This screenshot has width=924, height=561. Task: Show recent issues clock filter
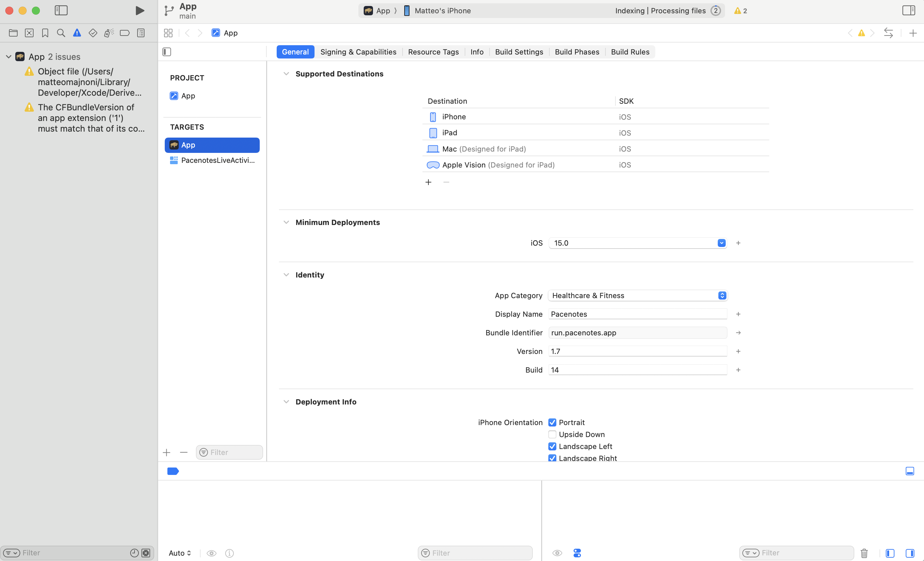tap(134, 553)
